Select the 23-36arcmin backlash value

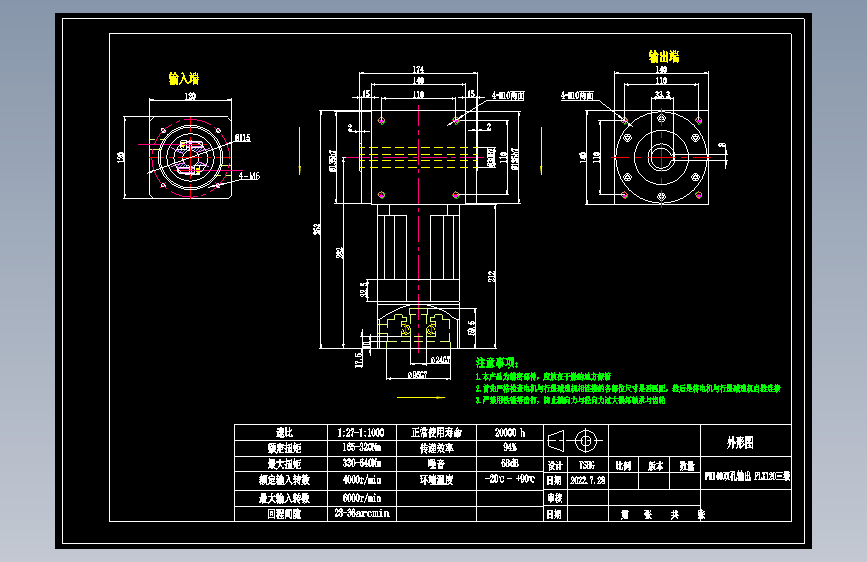(x=361, y=513)
